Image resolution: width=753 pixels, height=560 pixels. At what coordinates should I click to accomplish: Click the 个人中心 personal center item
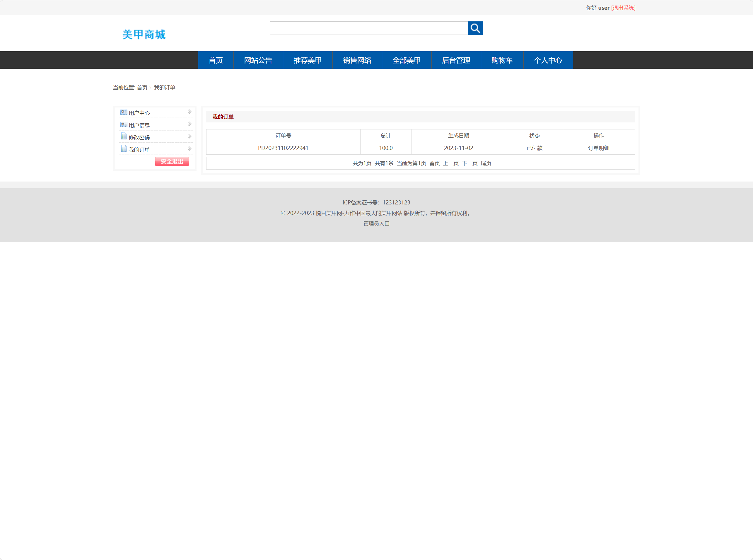point(548,60)
